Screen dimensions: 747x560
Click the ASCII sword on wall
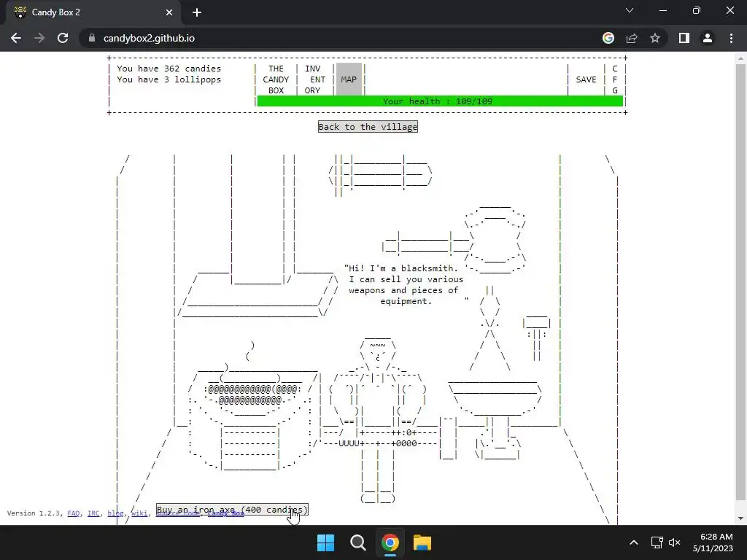(381, 175)
